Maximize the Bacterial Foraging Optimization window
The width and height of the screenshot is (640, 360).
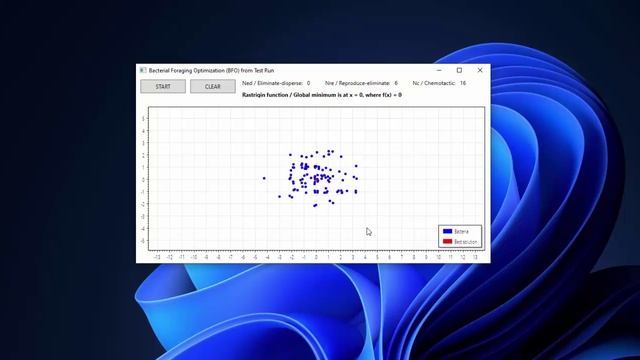pyautogui.click(x=459, y=70)
